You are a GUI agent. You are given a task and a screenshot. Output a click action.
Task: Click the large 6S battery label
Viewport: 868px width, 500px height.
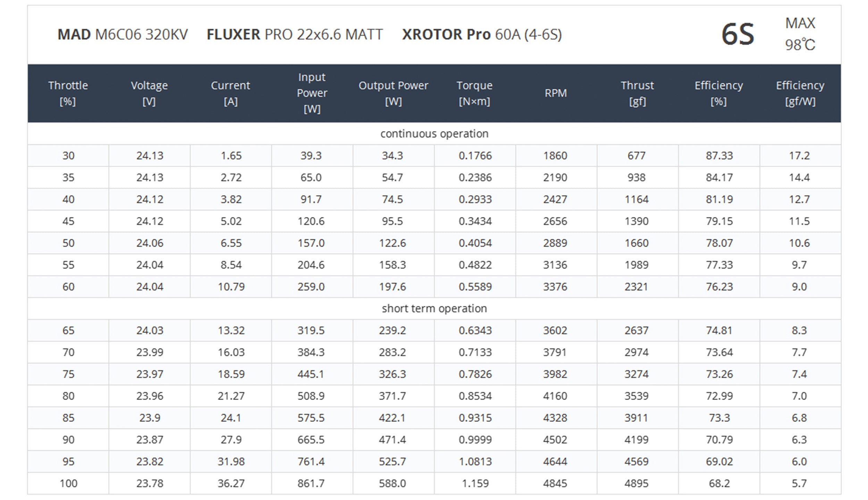pyautogui.click(x=738, y=34)
